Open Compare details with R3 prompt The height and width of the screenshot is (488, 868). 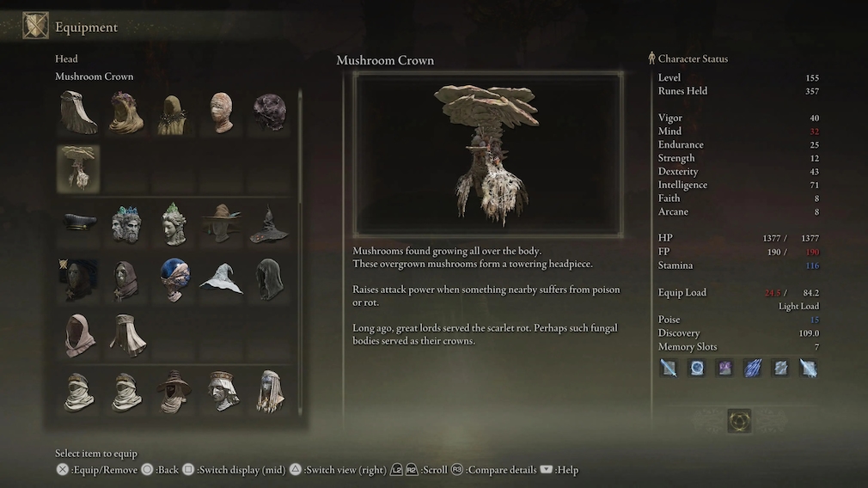click(x=494, y=470)
